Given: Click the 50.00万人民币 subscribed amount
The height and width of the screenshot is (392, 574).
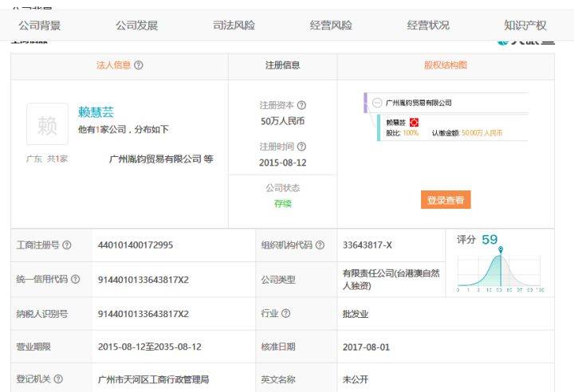Looking at the screenshot, I should 482,133.
